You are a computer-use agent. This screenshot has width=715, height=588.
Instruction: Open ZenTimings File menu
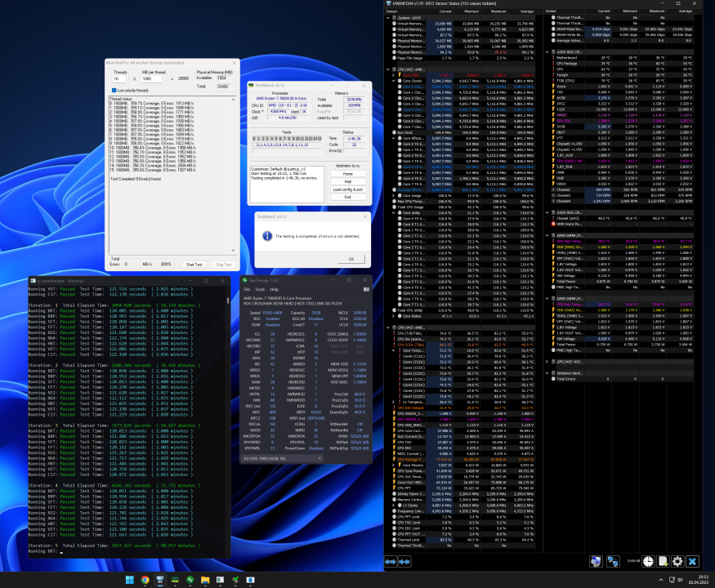[x=247, y=289]
